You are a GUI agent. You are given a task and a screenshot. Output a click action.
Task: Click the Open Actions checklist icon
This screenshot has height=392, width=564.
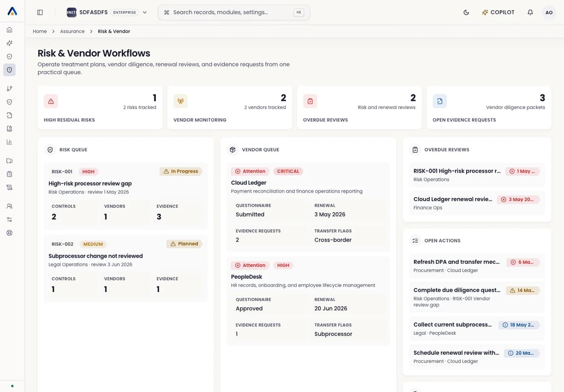pos(415,241)
